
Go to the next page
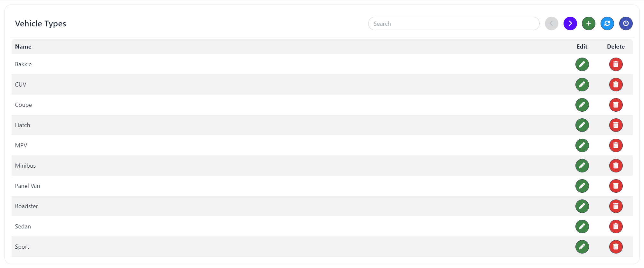tap(570, 23)
